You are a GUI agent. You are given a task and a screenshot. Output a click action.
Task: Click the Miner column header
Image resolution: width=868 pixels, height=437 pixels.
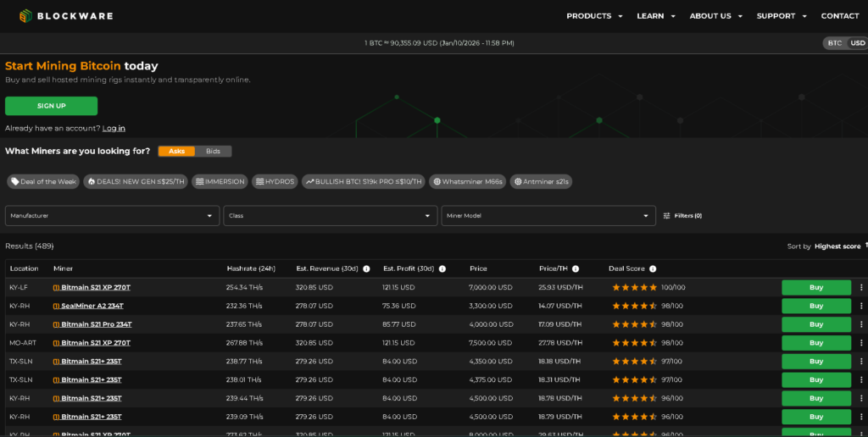tap(63, 268)
